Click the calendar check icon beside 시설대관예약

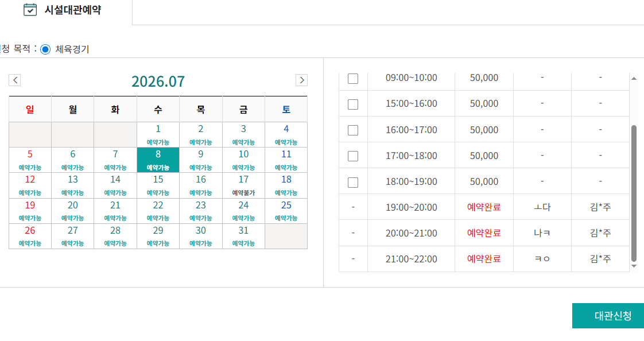tap(30, 9)
